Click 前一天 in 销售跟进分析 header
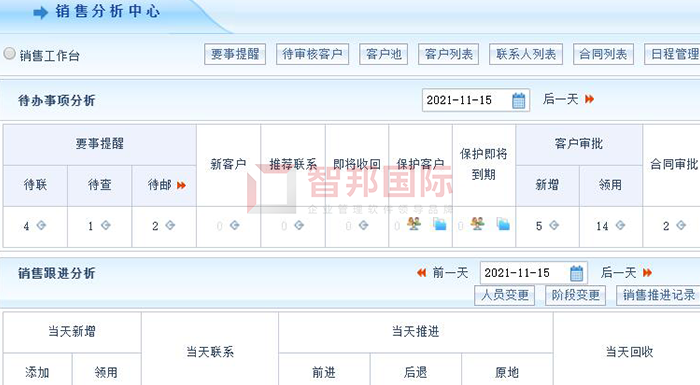Image resolution: width=700 pixels, height=385 pixels. click(450, 272)
